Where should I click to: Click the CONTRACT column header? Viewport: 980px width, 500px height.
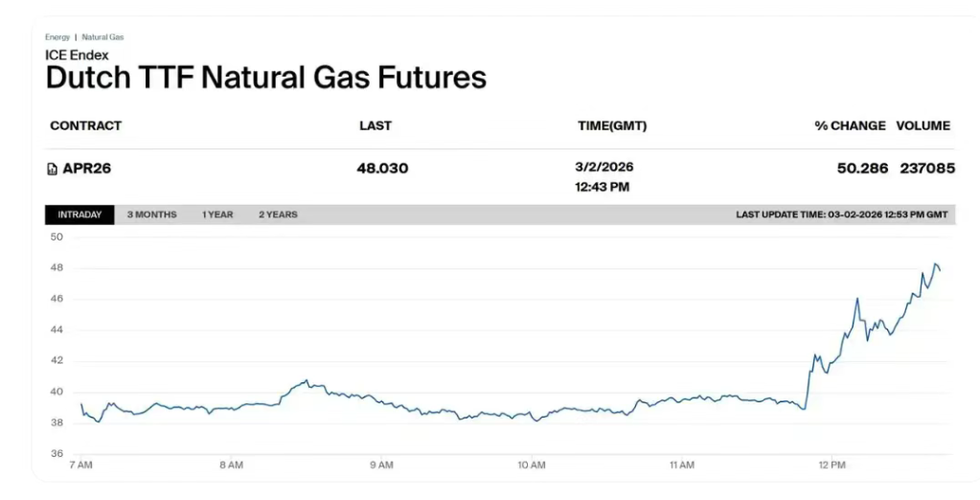tap(86, 125)
